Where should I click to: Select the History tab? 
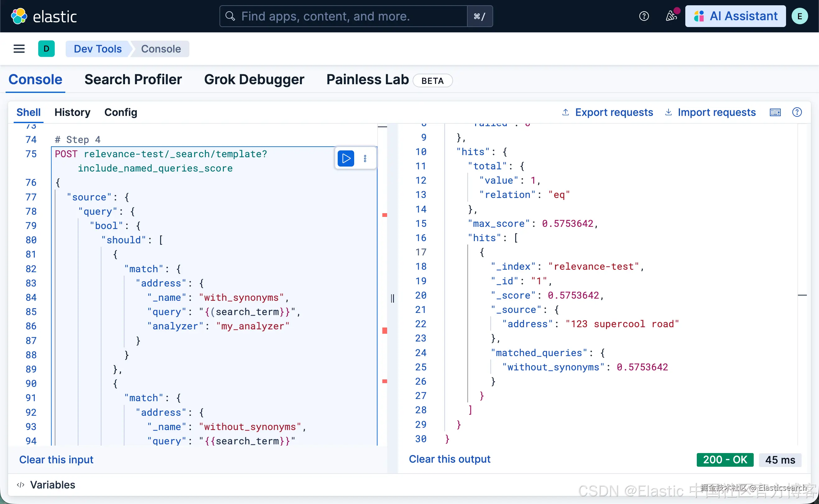coord(72,112)
